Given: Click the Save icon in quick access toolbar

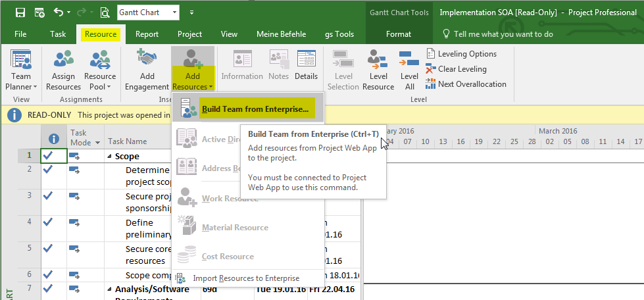Looking at the screenshot, I should pyautogui.click(x=20, y=12).
